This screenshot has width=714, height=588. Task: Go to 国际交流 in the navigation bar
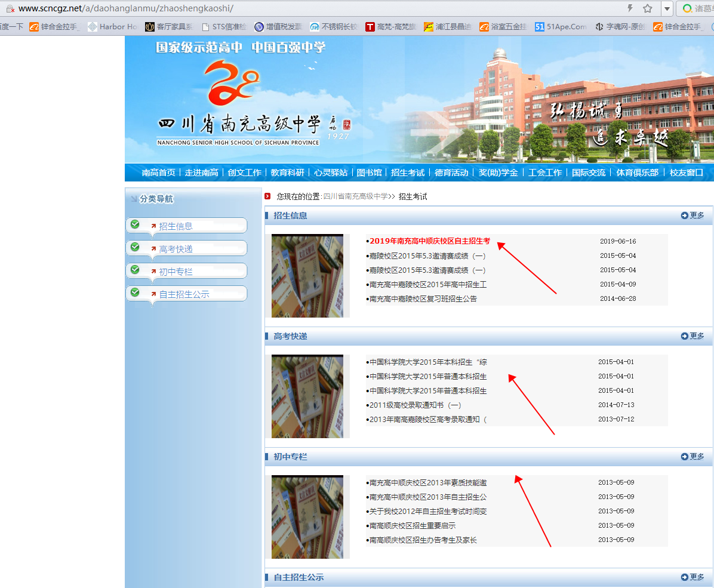click(x=588, y=173)
